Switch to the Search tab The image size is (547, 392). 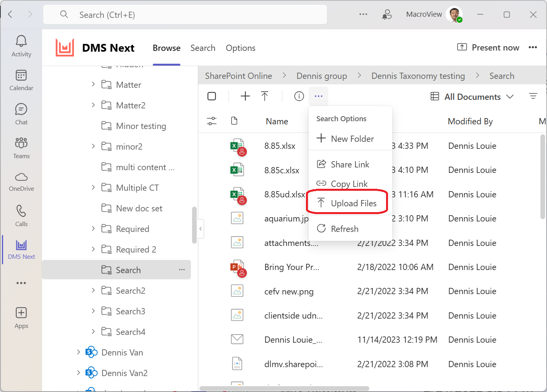click(x=203, y=48)
